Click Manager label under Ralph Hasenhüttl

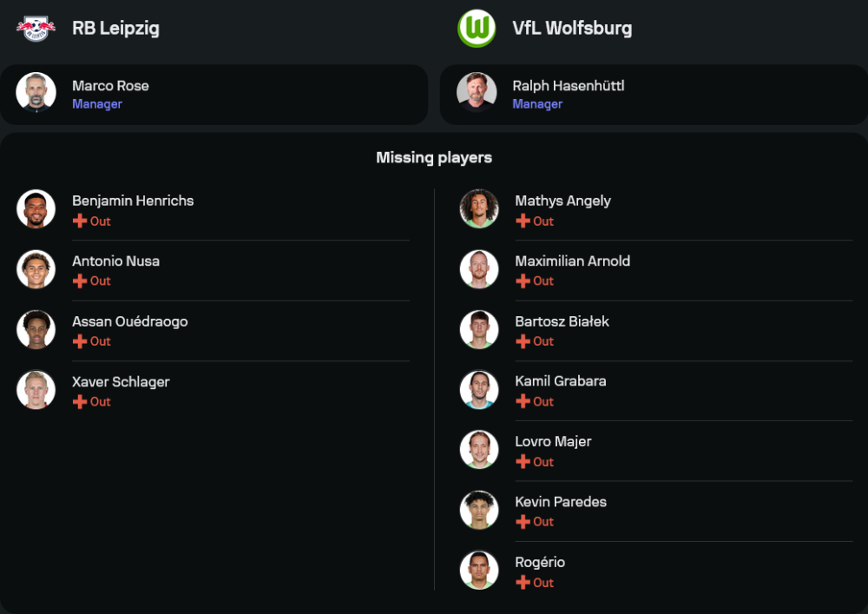(x=537, y=104)
